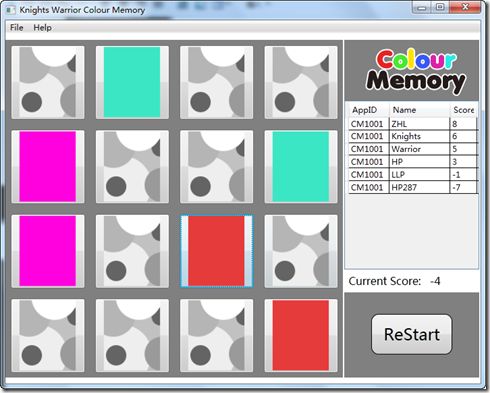Image resolution: width=490 pixels, height=393 pixels.
Task: Click the Name column header
Action: click(419, 110)
